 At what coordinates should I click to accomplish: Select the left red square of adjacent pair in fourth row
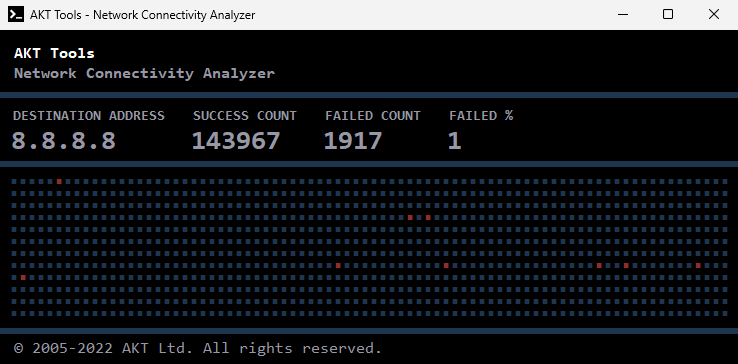click(410, 218)
